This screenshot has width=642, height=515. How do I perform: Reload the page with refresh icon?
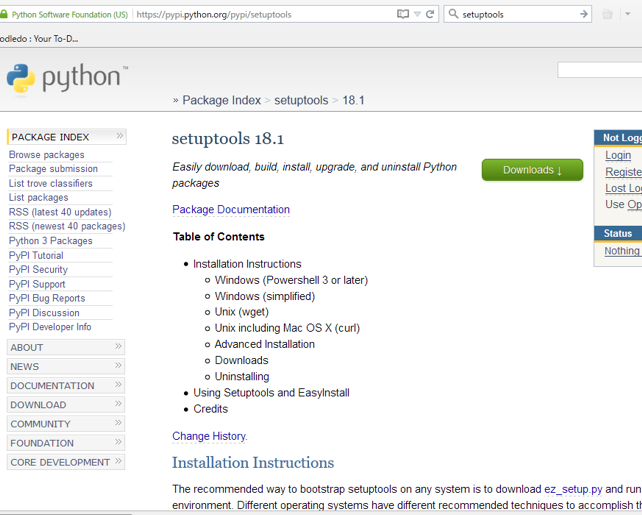click(x=430, y=14)
